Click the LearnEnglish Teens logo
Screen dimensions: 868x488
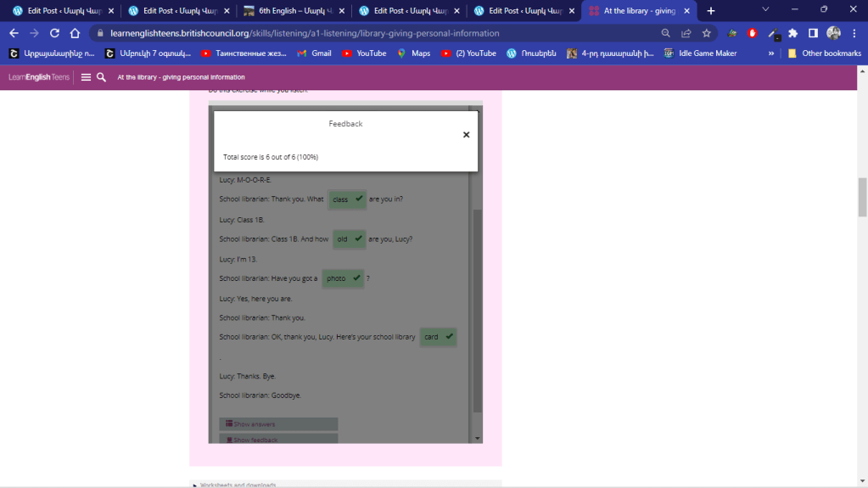point(39,77)
